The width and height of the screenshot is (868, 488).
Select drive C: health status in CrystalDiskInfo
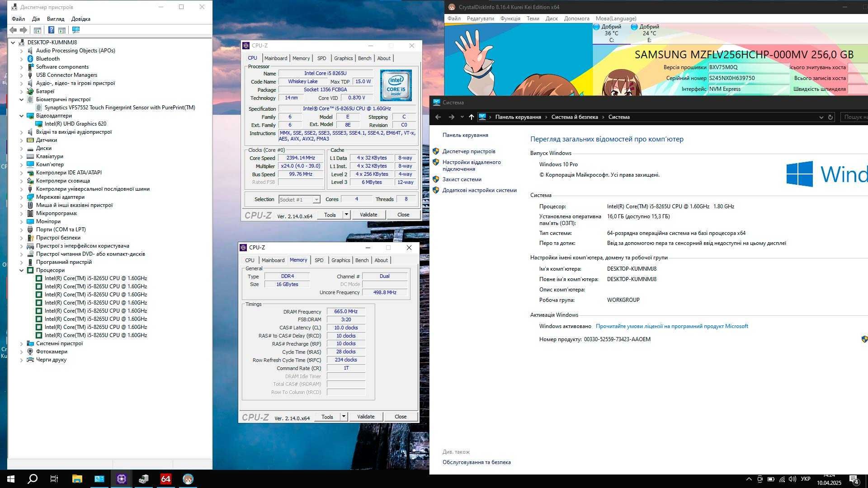click(x=611, y=33)
